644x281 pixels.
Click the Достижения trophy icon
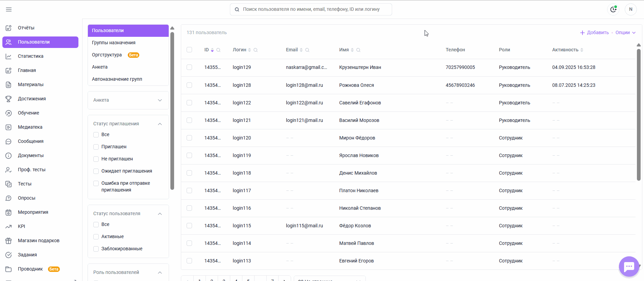click(9, 99)
